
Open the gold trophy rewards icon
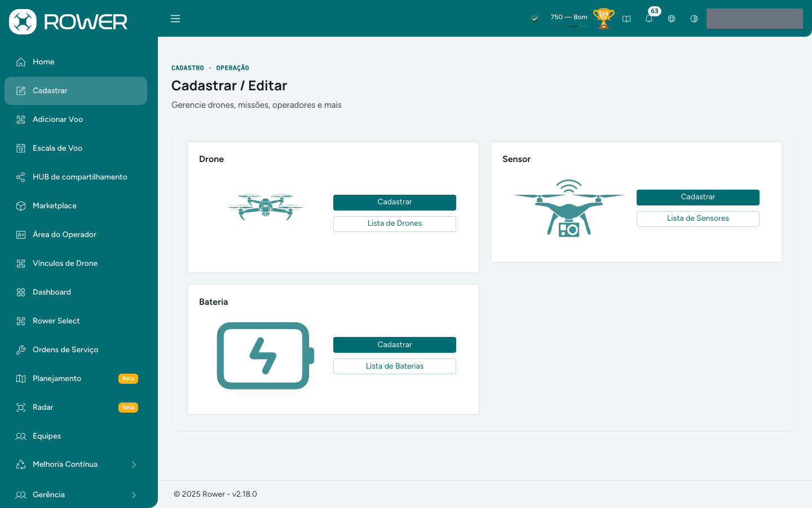[603, 19]
